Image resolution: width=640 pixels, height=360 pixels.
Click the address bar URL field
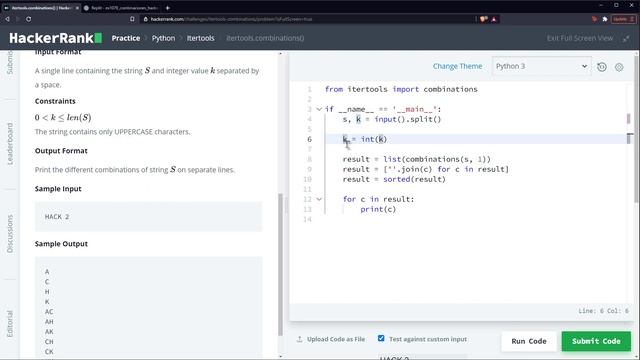(x=306, y=19)
